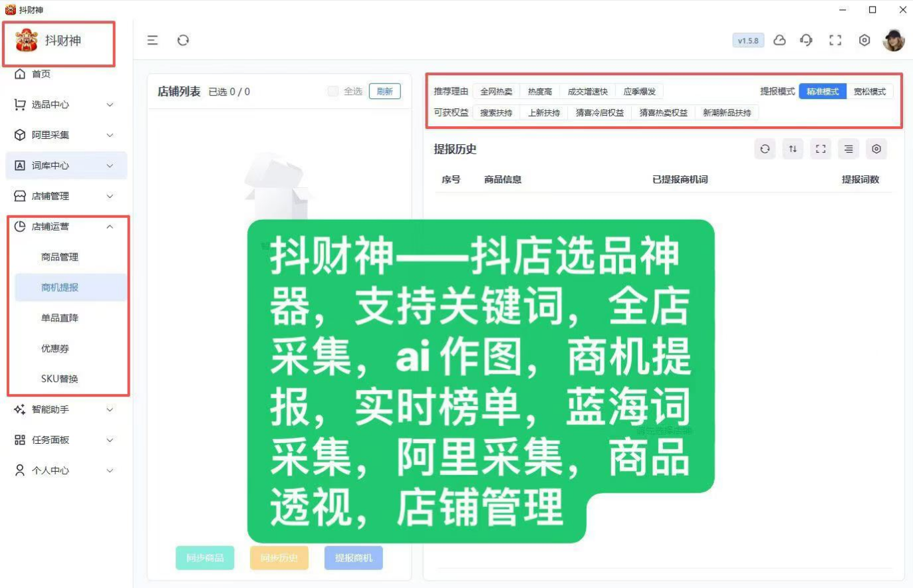This screenshot has height=588, width=913.
Task: Toggle fullscreen icon in top header
Action: [x=835, y=41]
